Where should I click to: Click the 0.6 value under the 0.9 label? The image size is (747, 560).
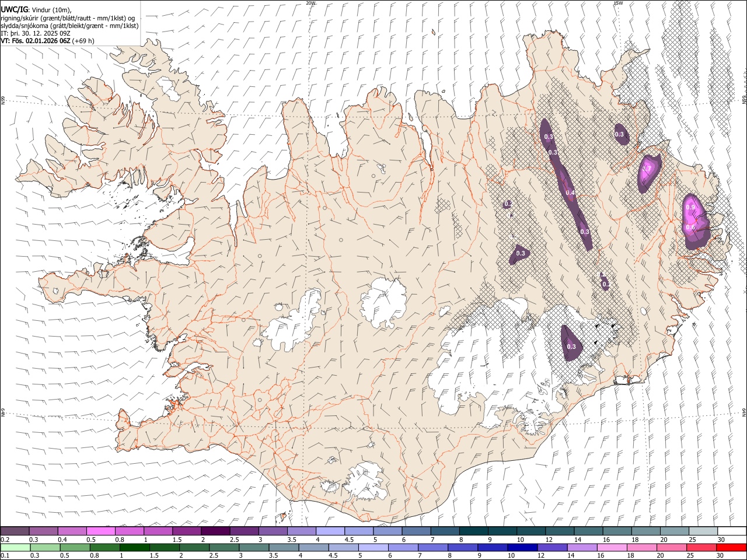(x=690, y=227)
